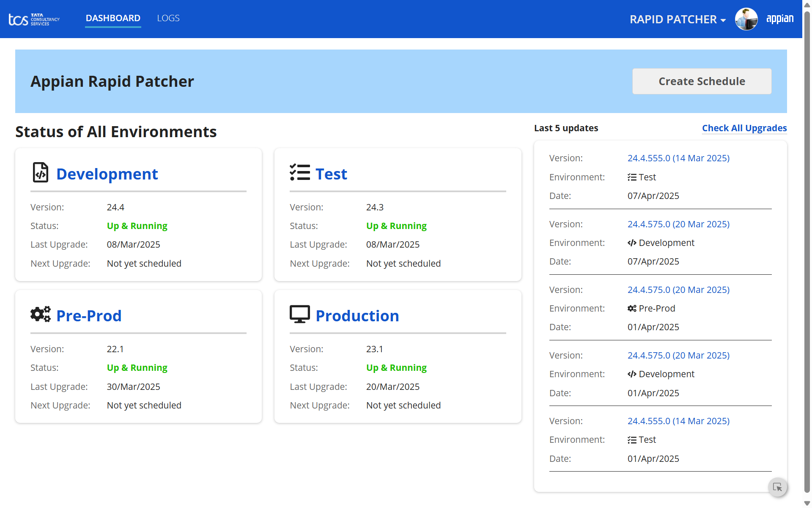Viewport: 812px width, 508px height.
Task: Click the Status of All Environments heading
Action: tap(116, 132)
